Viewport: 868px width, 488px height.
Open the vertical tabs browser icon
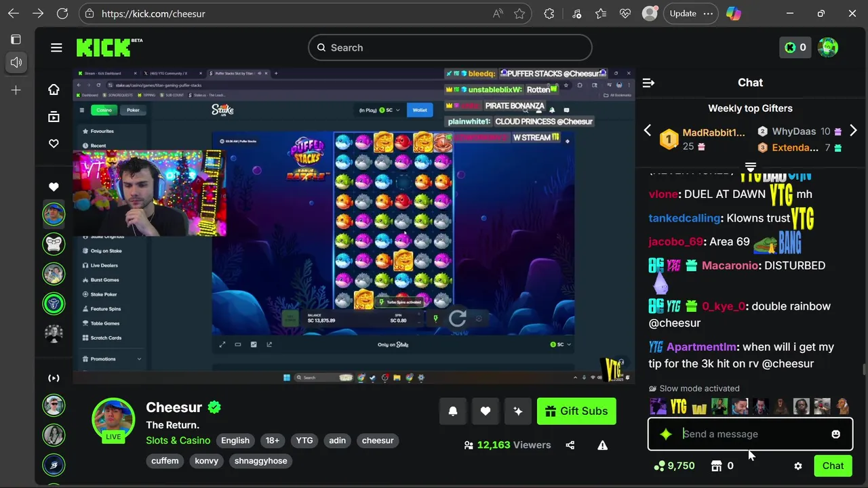point(16,39)
